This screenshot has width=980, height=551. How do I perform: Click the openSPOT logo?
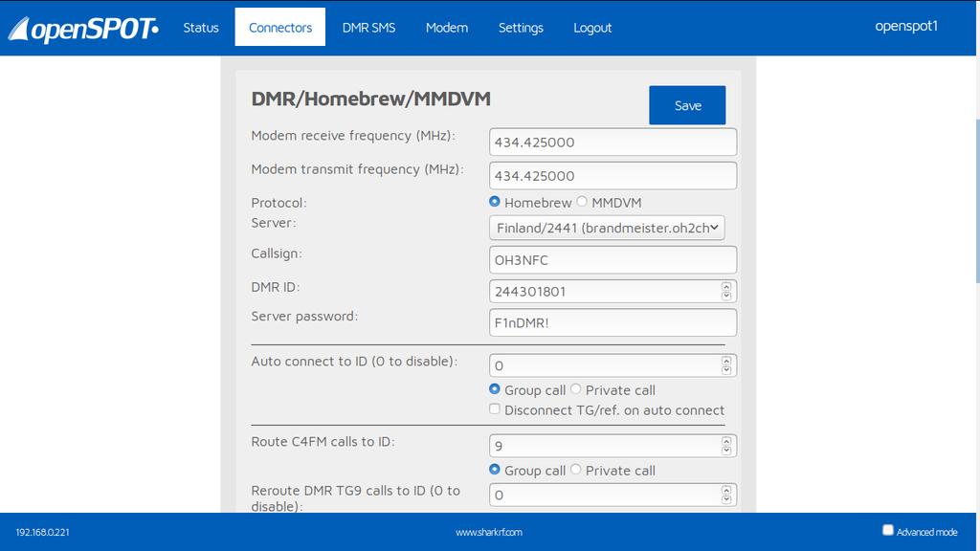tap(83, 29)
